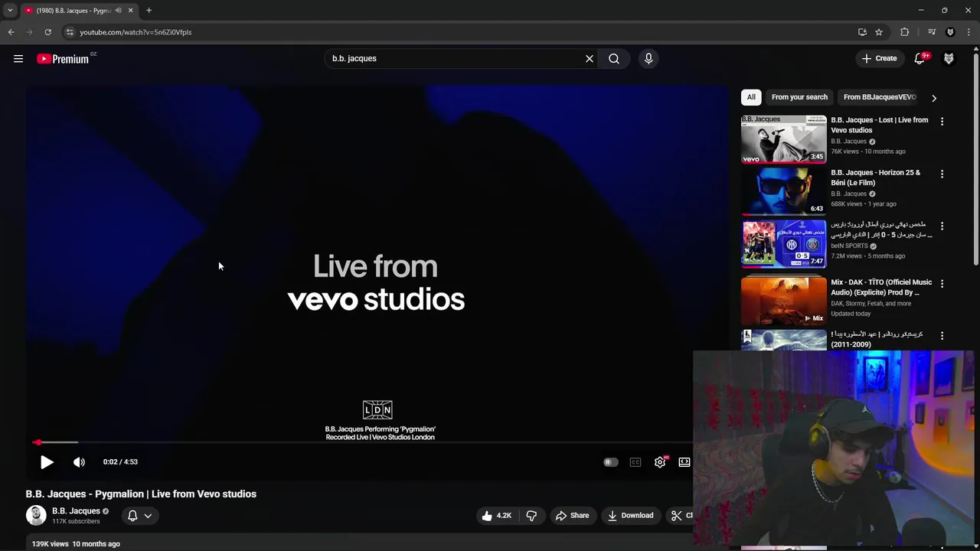Open the B.B. Jacques channel avatar

(36, 515)
